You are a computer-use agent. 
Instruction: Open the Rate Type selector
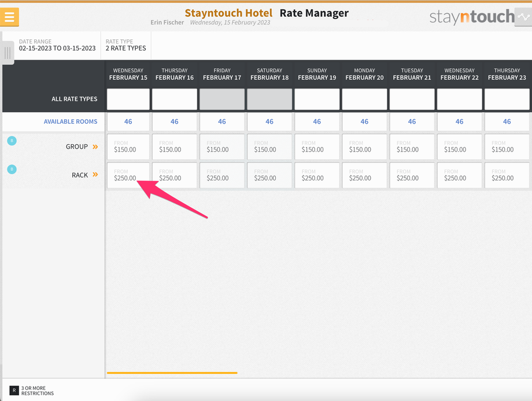click(126, 45)
